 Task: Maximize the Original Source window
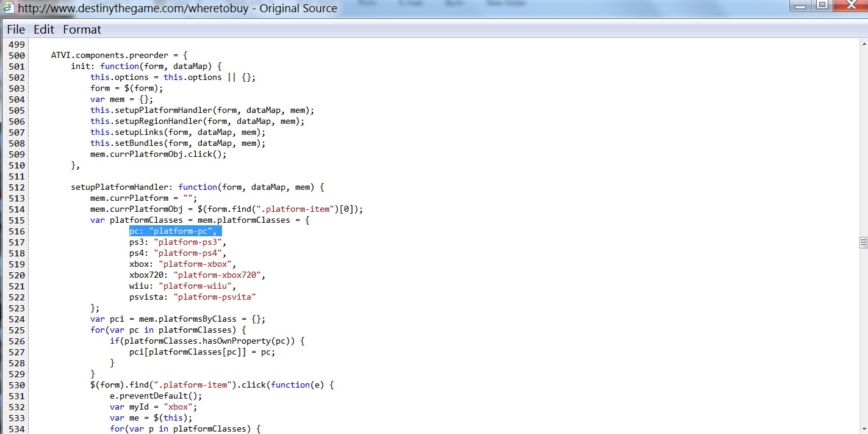tap(822, 5)
